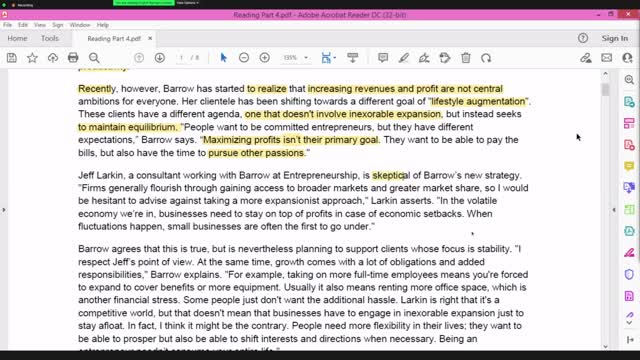
Task: Switch to the Home tab
Action: pos(17,38)
